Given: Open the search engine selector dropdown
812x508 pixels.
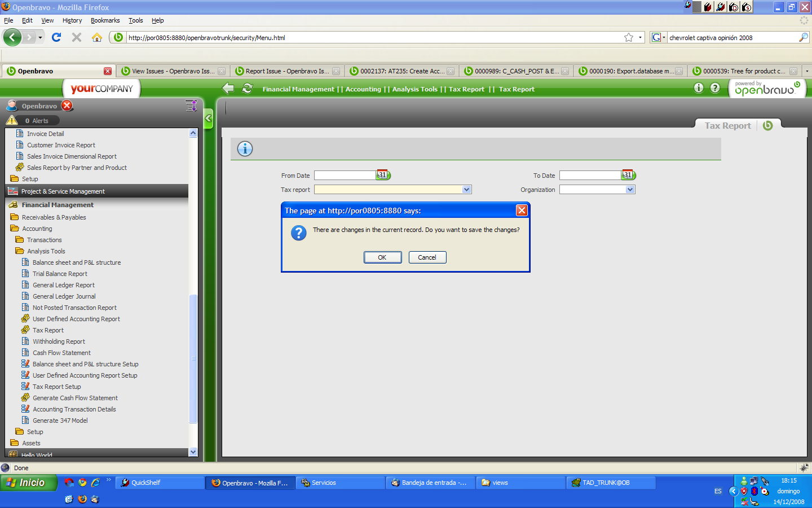Looking at the screenshot, I should 658,37.
